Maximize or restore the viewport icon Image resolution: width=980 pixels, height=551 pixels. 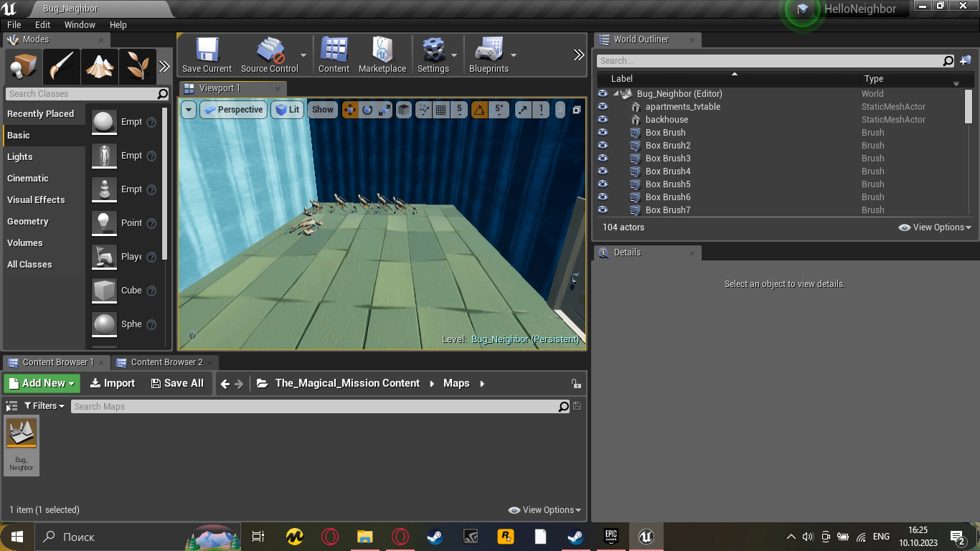(577, 110)
